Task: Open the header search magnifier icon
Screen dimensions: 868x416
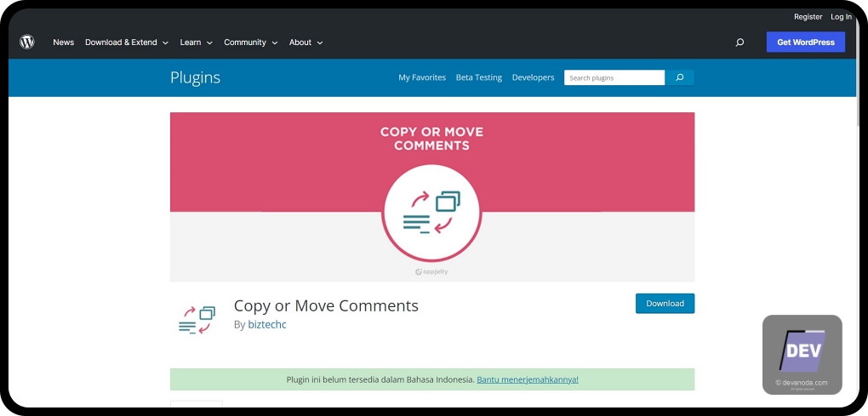Action: [x=740, y=42]
